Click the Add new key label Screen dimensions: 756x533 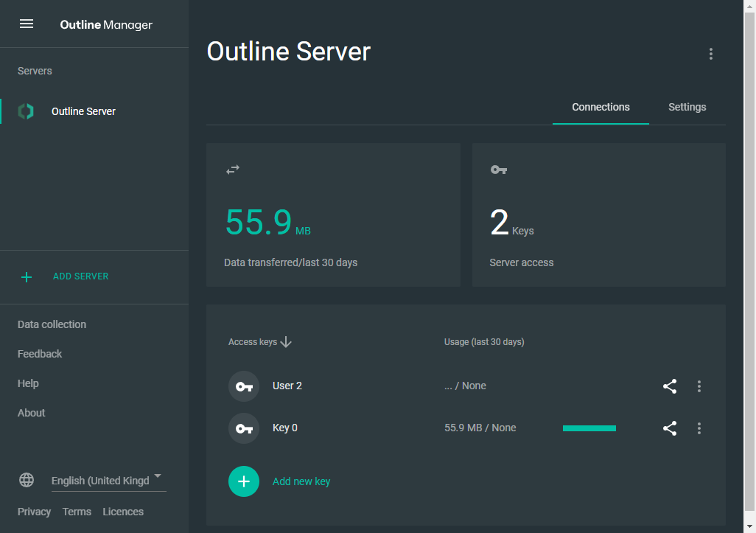301,481
